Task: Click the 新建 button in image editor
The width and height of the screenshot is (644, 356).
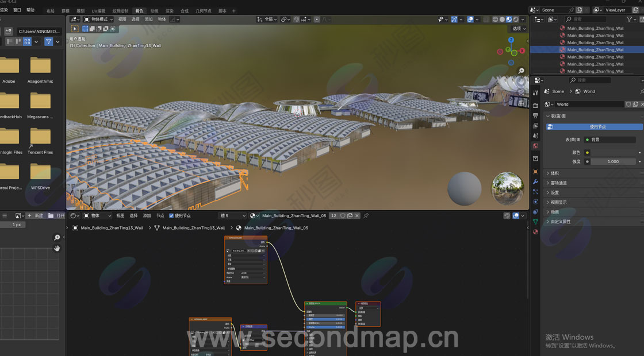Action: pyautogui.click(x=36, y=216)
